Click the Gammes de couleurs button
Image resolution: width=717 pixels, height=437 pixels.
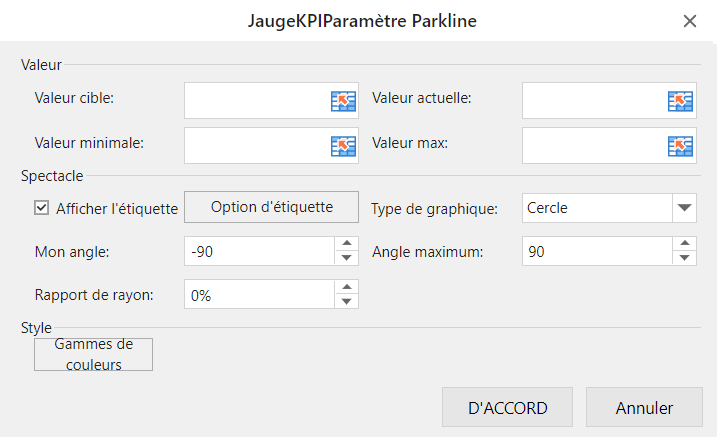tap(93, 354)
